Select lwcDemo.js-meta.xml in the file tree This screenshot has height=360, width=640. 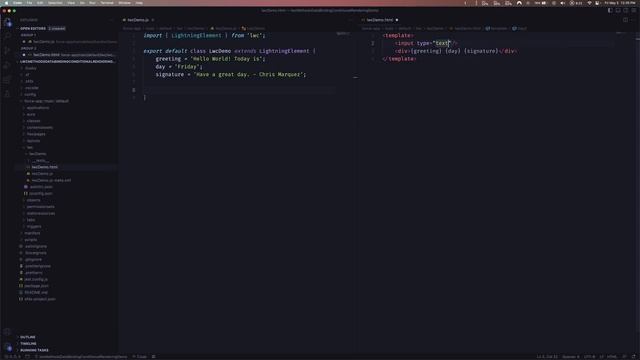pyautogui.click(x=51, y=180)
